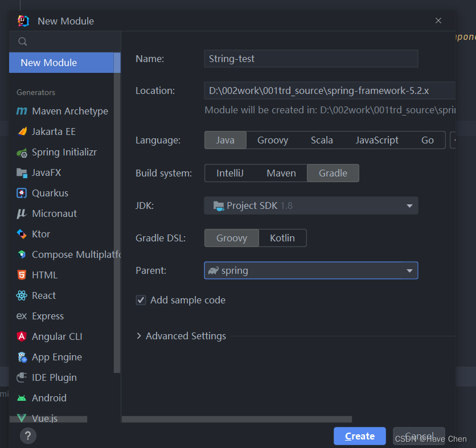Viewport: 476px width, 448px height.
Task: Select Java language option
Action: point(225,140)
